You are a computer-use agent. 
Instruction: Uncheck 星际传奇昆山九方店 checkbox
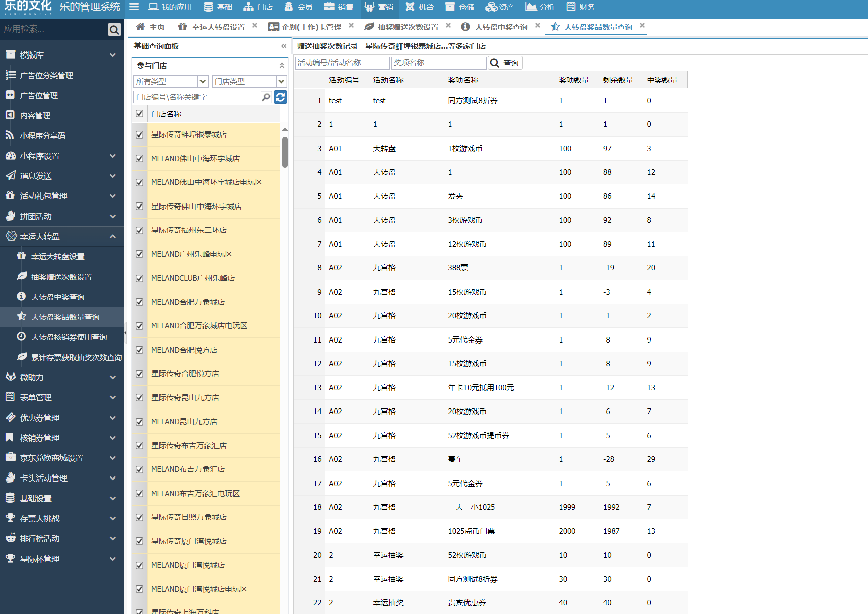(140, 398)
